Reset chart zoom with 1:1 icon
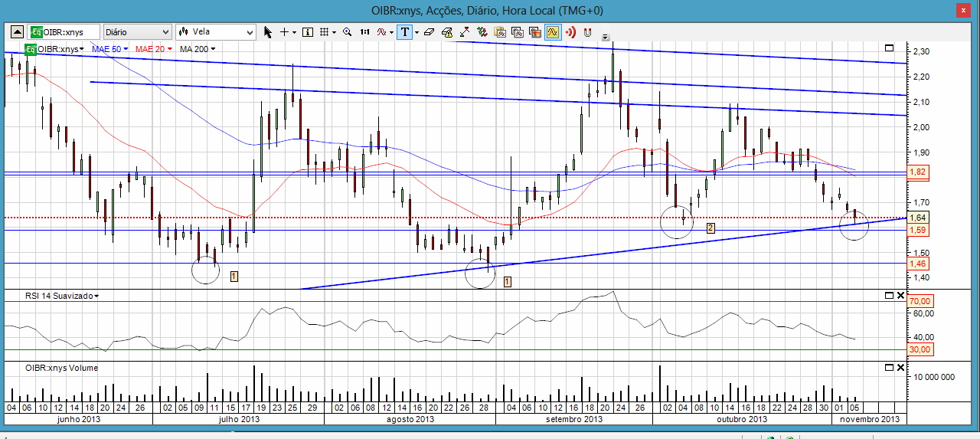 point(364,32)
